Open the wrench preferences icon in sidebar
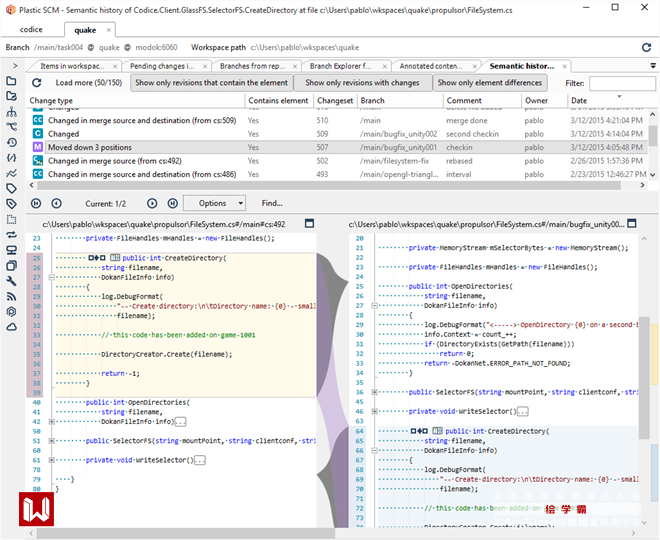The height and width of the screenshot is (540, 660). [x=11, y=281]
